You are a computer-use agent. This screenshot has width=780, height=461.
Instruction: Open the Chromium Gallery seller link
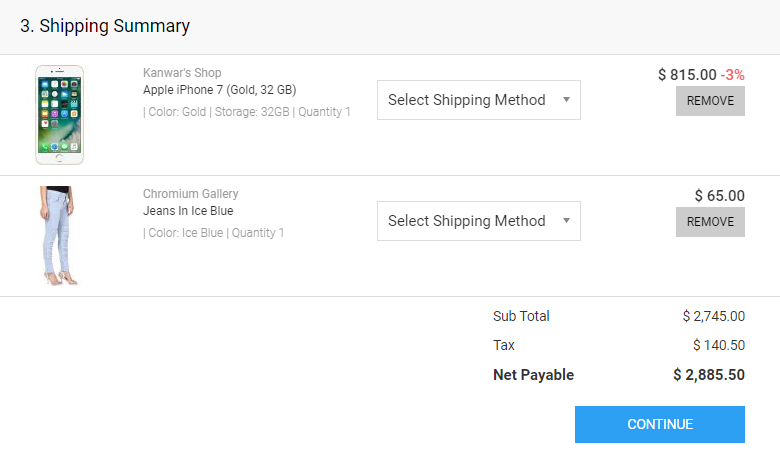point(190,194)
